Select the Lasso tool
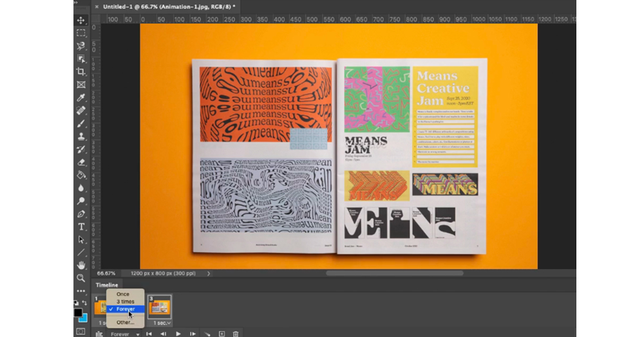Viewport: 644px width, 337px height. coord(81,46)
